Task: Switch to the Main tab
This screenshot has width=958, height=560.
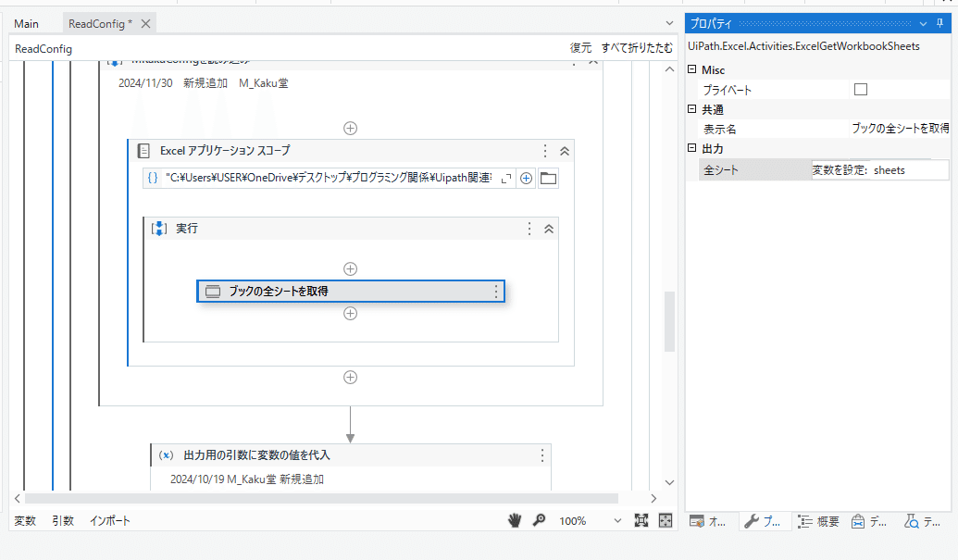Action: point(26,24)
